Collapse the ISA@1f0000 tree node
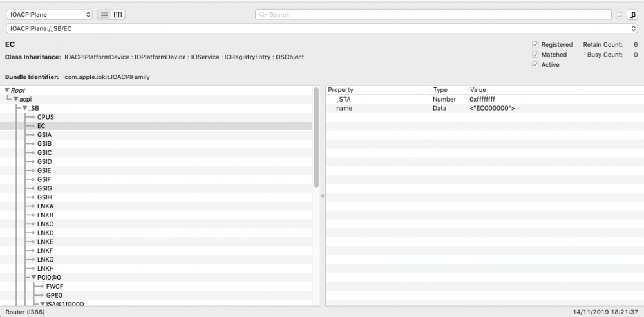 [x=43, y=304]
